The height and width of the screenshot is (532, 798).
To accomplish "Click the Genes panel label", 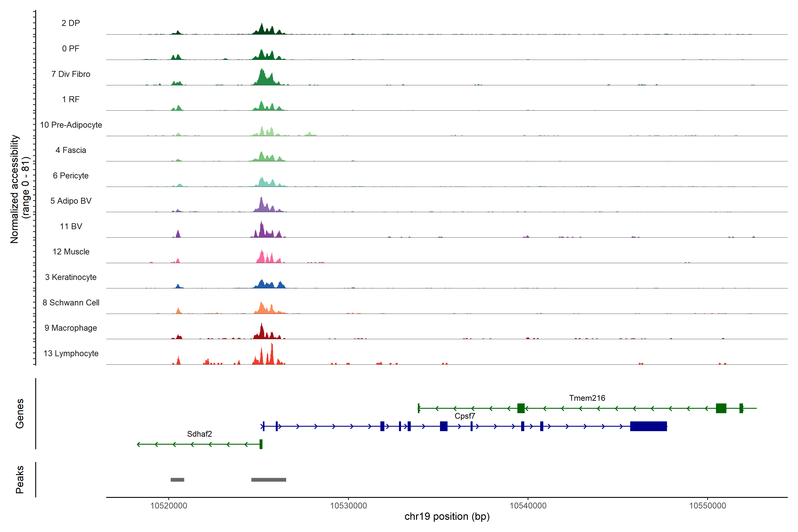I will click(20, 414).
